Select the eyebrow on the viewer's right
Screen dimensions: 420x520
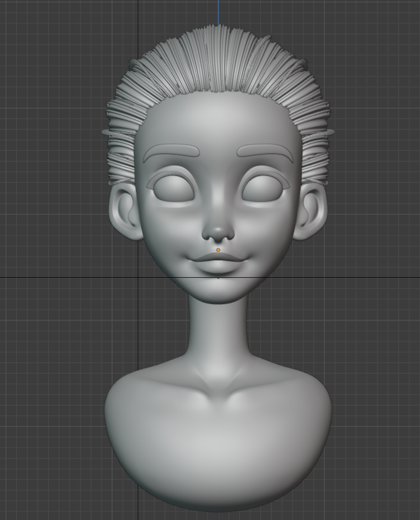(x=265, y=152)
